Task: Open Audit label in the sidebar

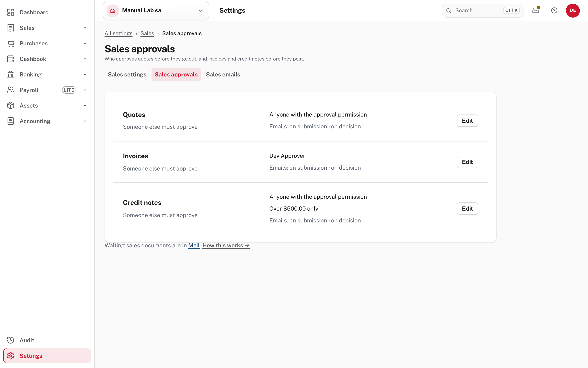Action: pyautogui.click(x=27, y=340)
